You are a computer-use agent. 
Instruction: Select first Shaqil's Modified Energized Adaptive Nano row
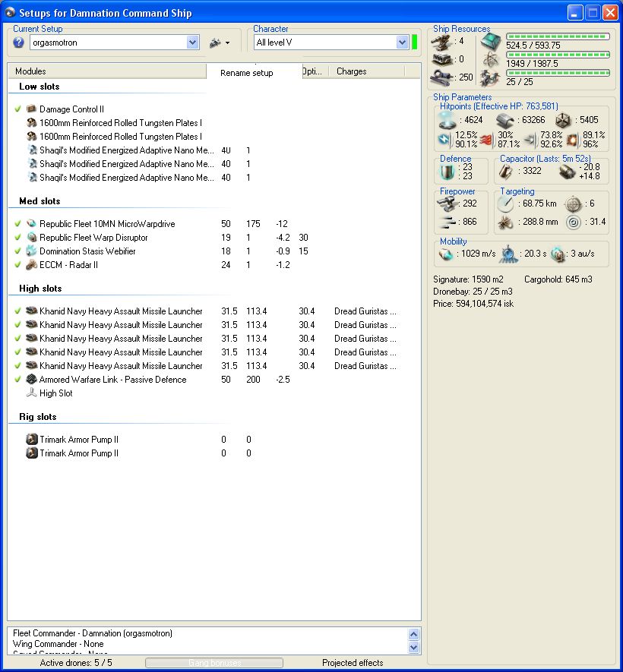pos(126,150)
